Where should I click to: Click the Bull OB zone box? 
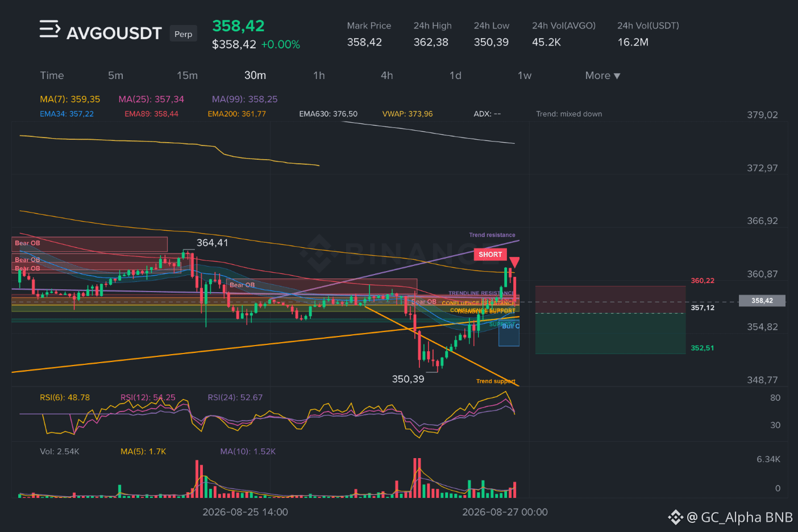[509, 334]
